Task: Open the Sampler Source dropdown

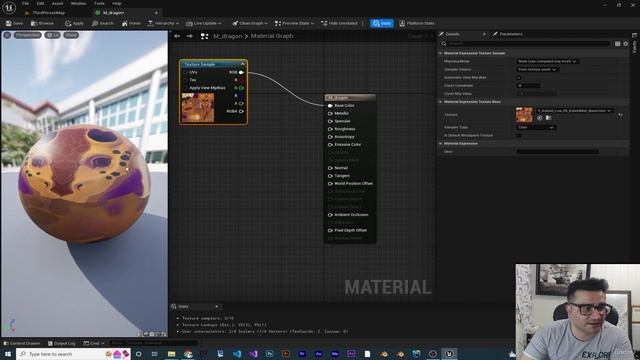Action: 538,69
